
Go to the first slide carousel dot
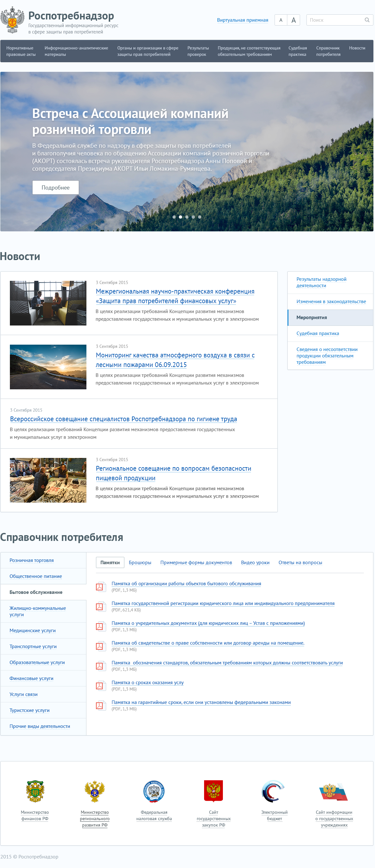pyautogui.click(x=174, y=217)
